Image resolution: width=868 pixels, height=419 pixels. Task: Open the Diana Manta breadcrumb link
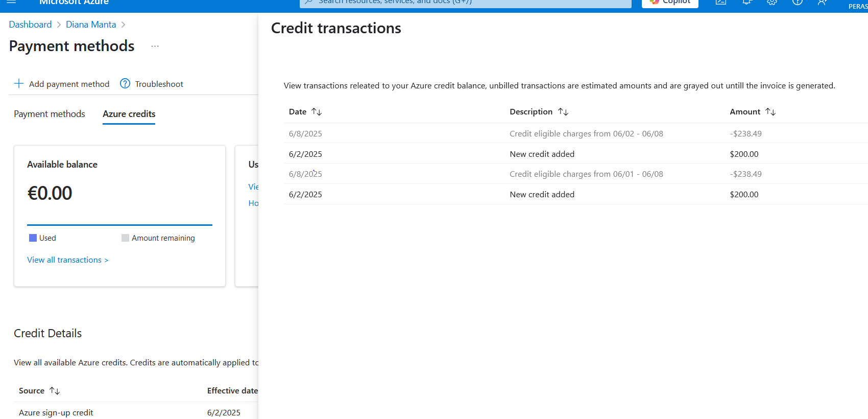tap(91, 25)
